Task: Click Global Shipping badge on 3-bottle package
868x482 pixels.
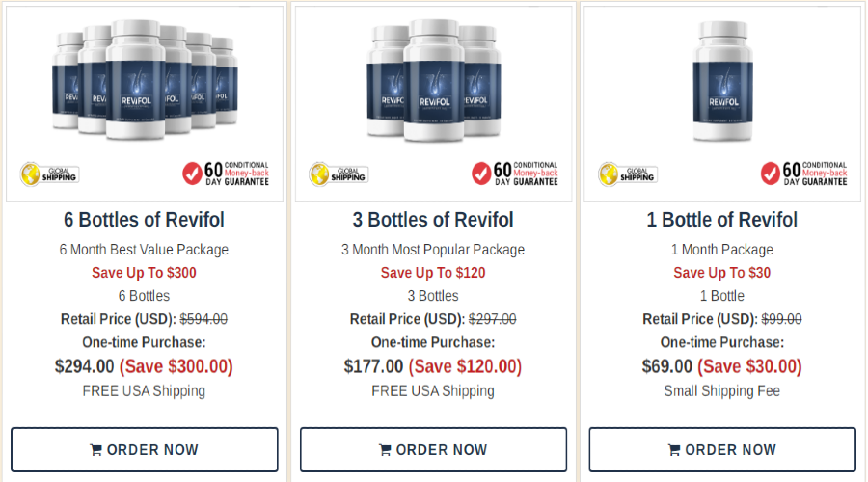Action: [x=339, y=174]
